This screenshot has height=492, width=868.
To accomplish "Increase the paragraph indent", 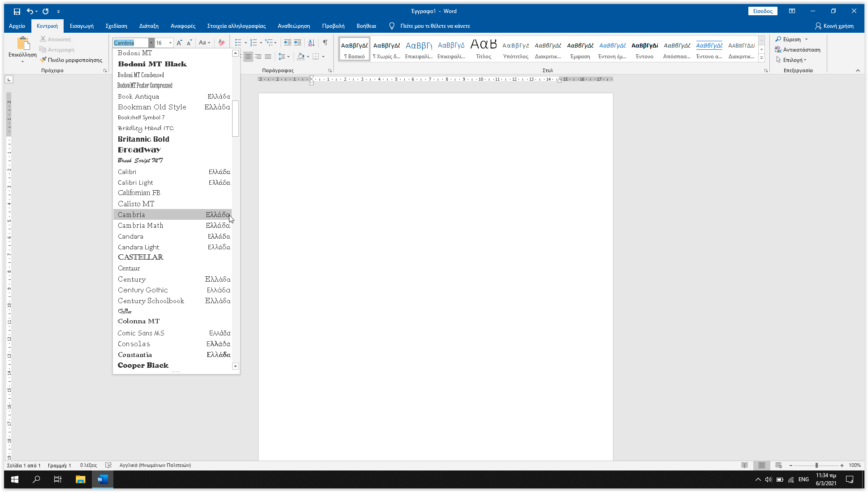I will pyautogui.click(x=298, y=43).
